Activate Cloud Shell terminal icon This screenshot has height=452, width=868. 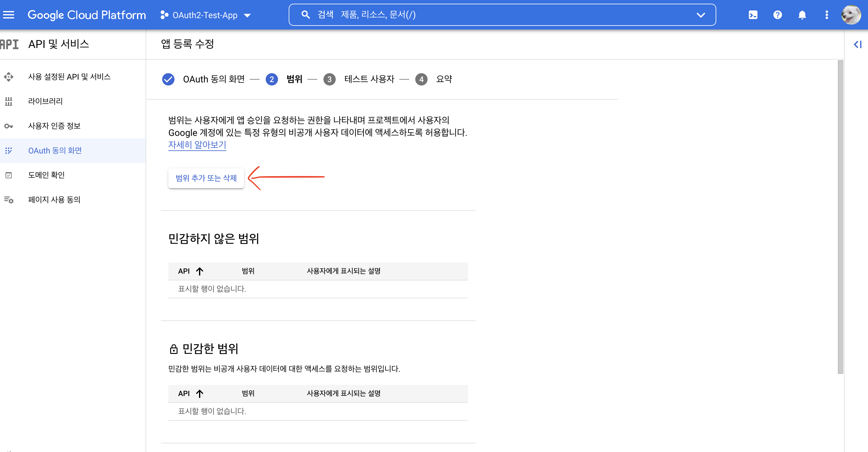(x=753, y=15)
